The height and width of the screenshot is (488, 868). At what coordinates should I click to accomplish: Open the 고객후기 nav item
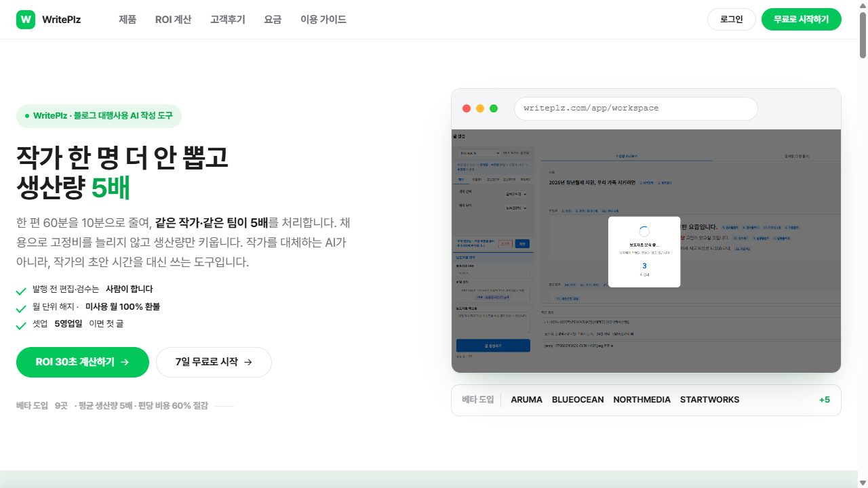(x=228, y=20)
